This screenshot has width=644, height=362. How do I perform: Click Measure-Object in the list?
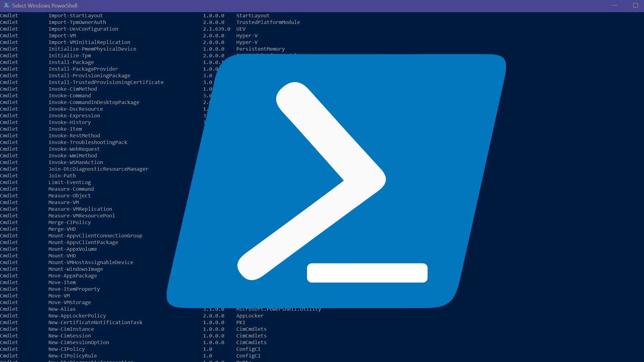coord(70,196)
